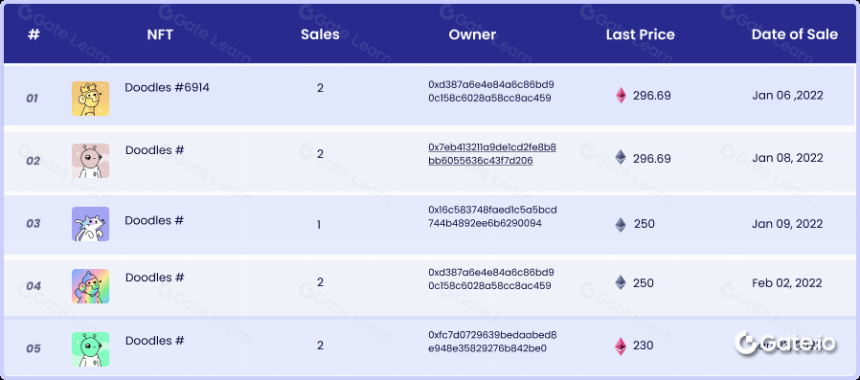Click the red Ethereum icon beside 230

[x=621, y=346]
